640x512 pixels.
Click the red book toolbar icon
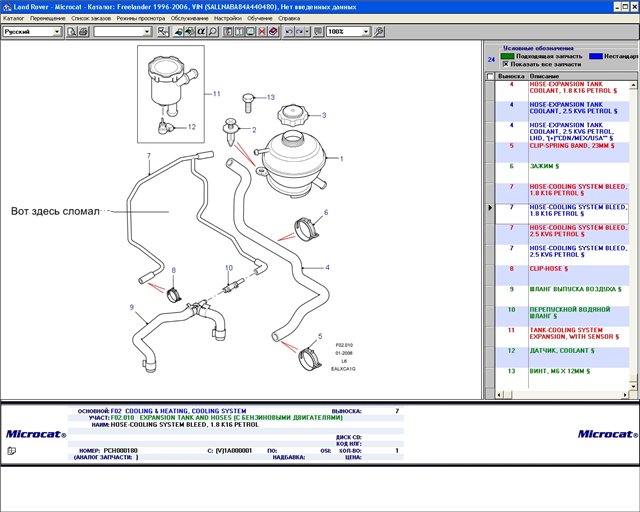point(273,31)
